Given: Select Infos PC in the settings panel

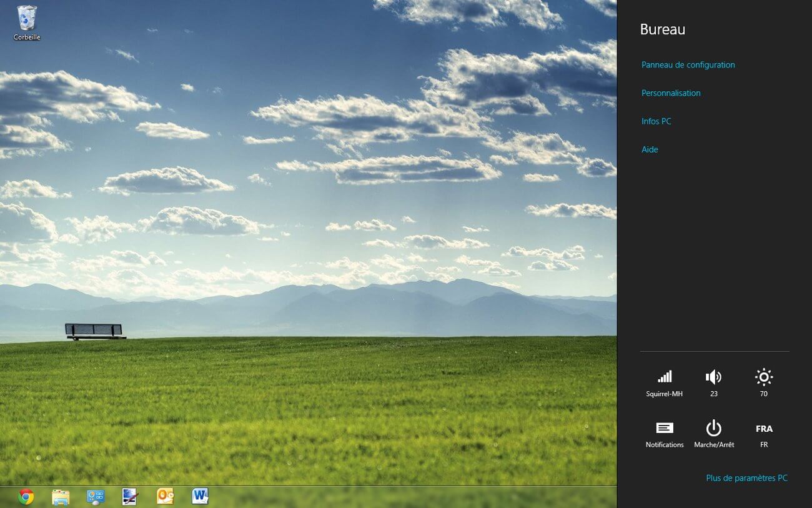Looking at the screenshot, I should click(x=656, y=121).
